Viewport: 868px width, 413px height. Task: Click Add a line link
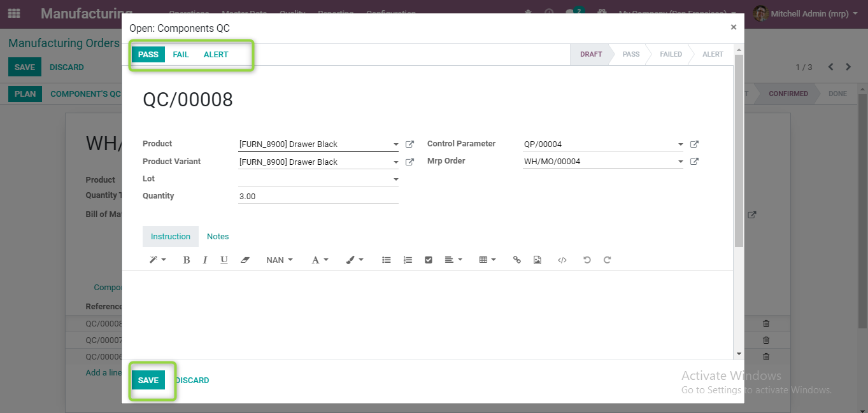[x=104, y=372]
